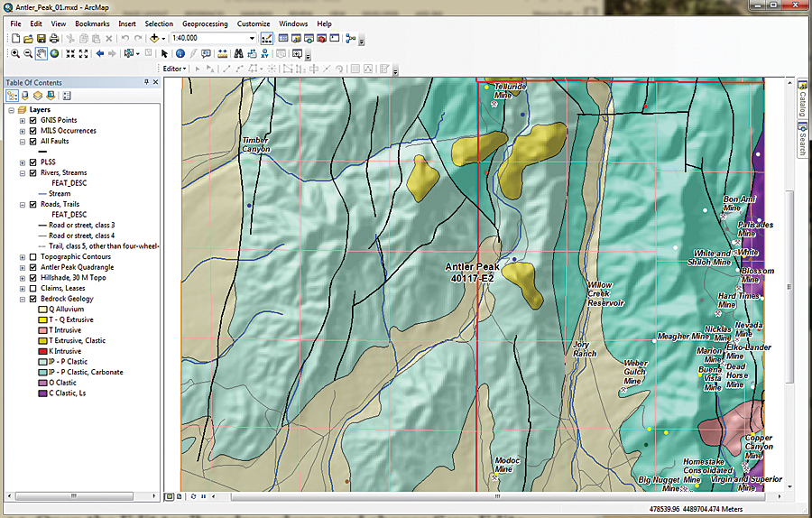Collapse the All Faults layer
The width and height of the screenshot is (812, 518).
click(23, 142)
